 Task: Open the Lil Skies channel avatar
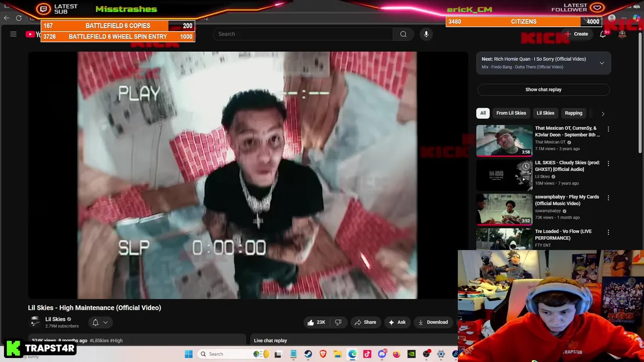click(x=35, y=322)
